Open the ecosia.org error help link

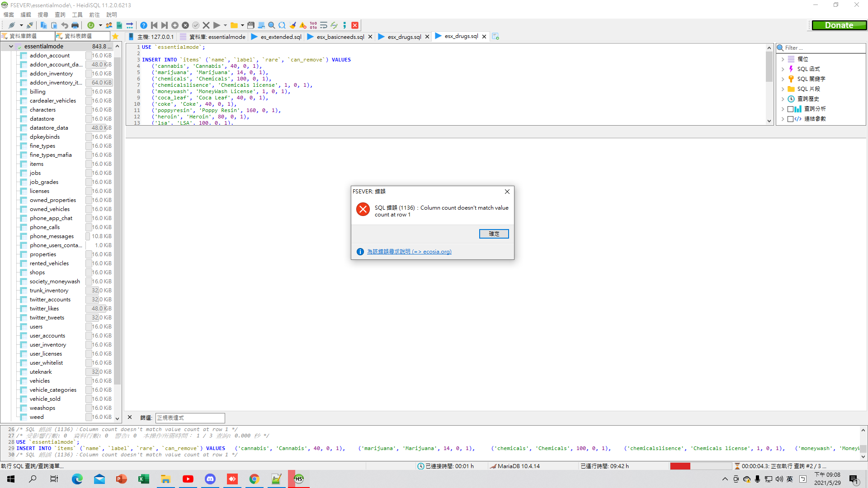coord(409,252)
